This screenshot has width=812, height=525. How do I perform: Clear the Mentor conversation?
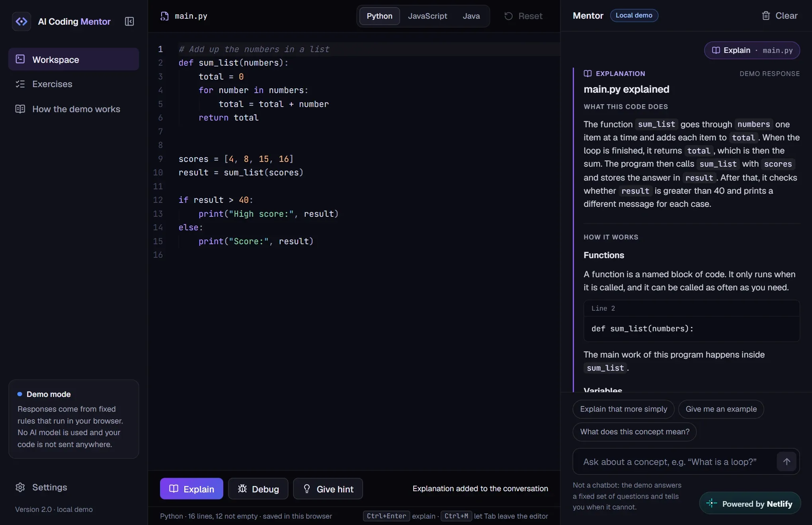[779, 16]
